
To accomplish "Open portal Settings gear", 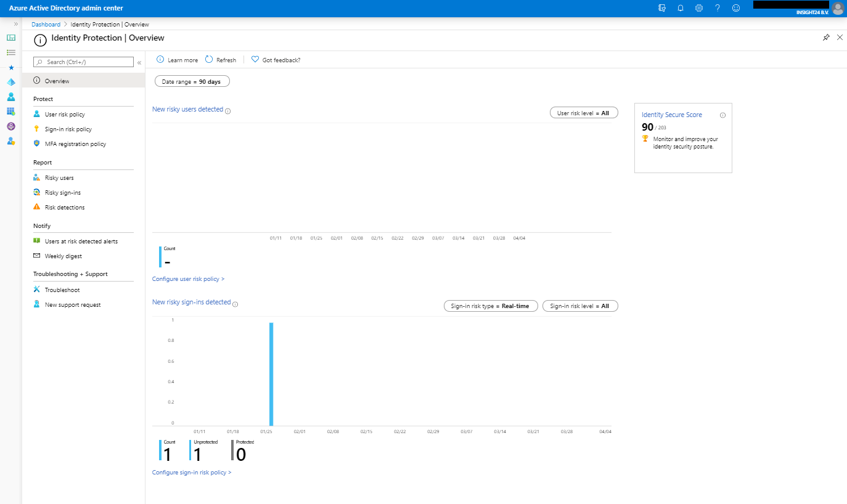I will (x=699, y=8).
